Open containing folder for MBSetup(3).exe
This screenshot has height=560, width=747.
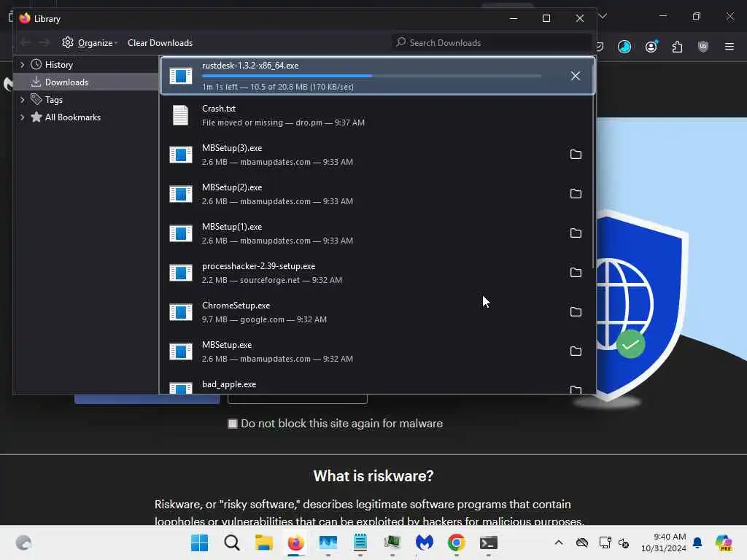pyautogui.click(x=576, y=155)
